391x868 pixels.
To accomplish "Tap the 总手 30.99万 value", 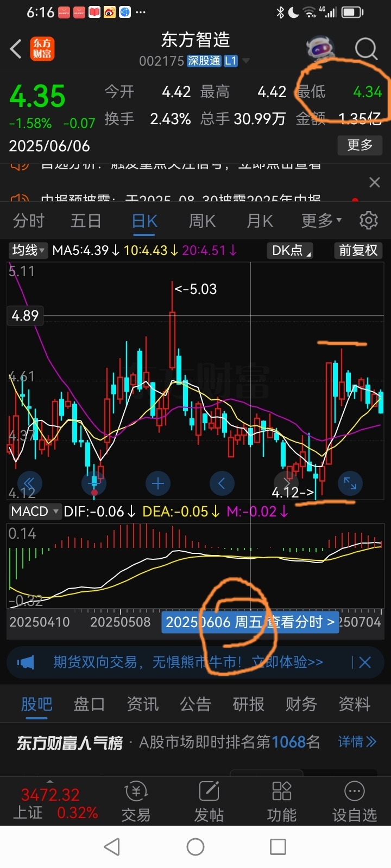I will point(260,119).
